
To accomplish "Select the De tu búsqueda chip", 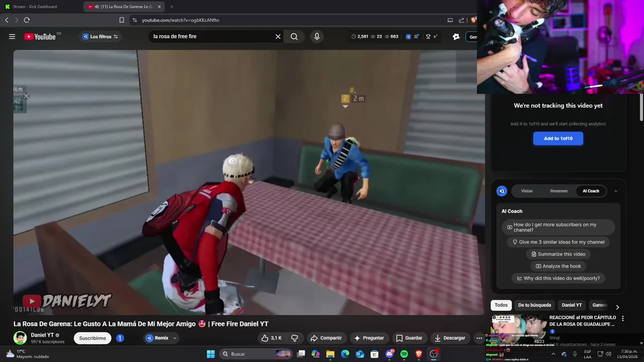I will click(x=534, y=305).
